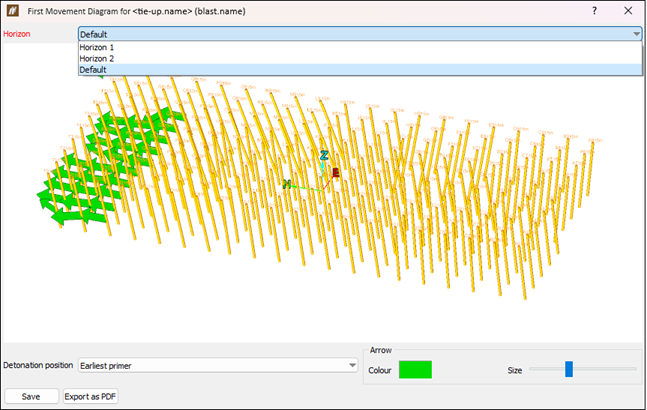Viewport: 647px width, 410px height.
Task: Save the first movement diagram
Action: (x=31, y=396)
